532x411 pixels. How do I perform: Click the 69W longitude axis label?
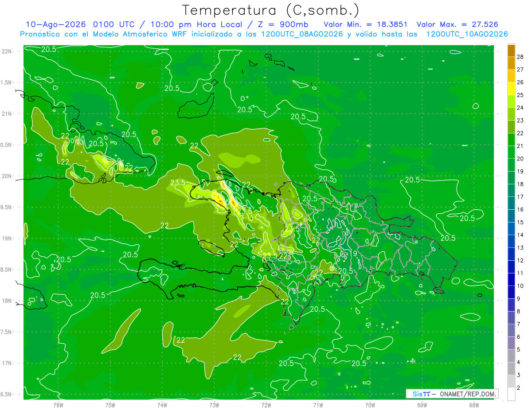422,405
